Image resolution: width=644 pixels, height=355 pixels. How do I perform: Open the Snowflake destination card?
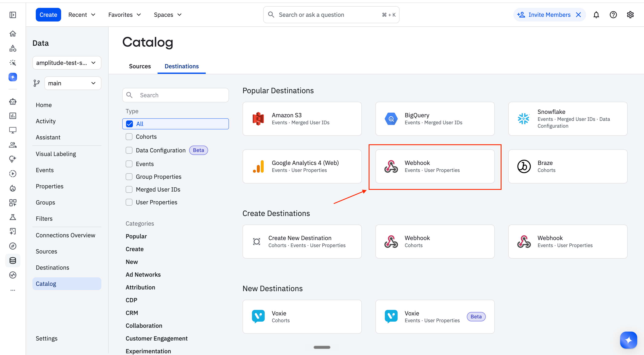[568, 119]
